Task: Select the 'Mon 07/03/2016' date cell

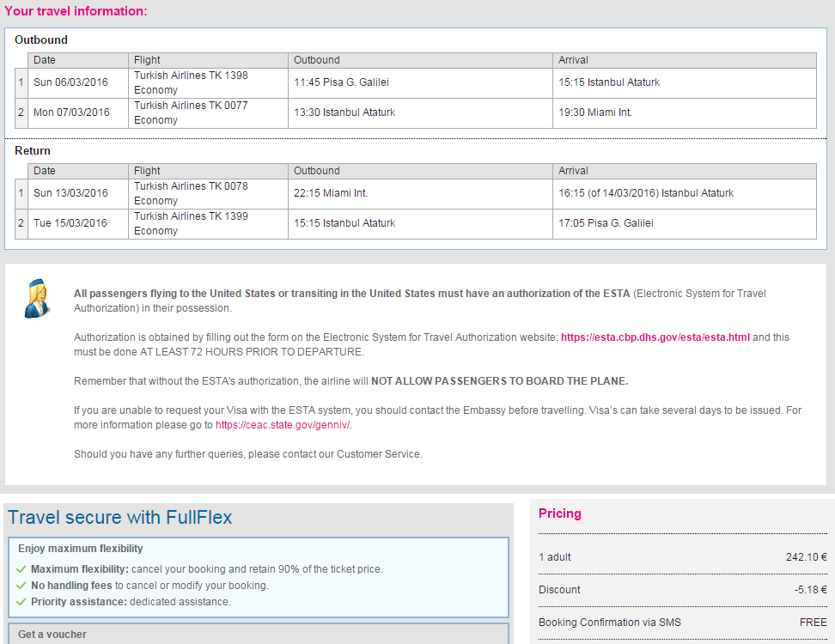Action: 78,112
